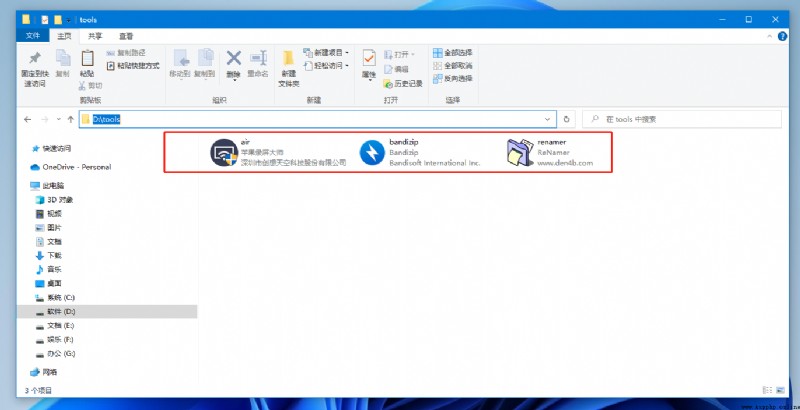The width and height of the screenshot is (800, 410).
Task: Open the 文件 tab
Action: coord(33,36)
